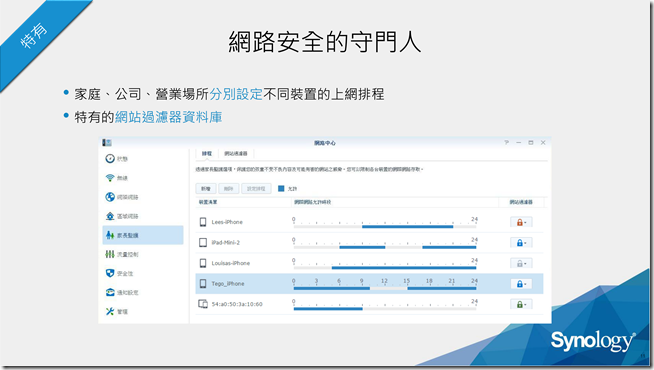Click the schedule time bar for 54:a0:50:3a:10:60

[385, 309]
